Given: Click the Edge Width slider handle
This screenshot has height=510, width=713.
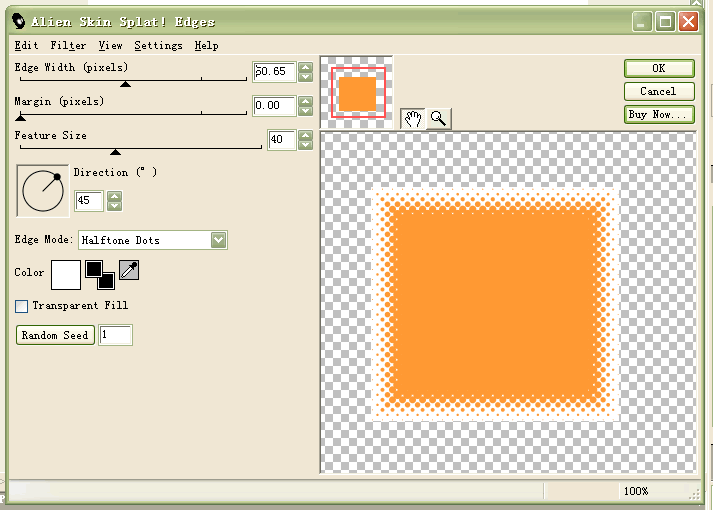Looking at the screenshot, I should tap(126, 84).
